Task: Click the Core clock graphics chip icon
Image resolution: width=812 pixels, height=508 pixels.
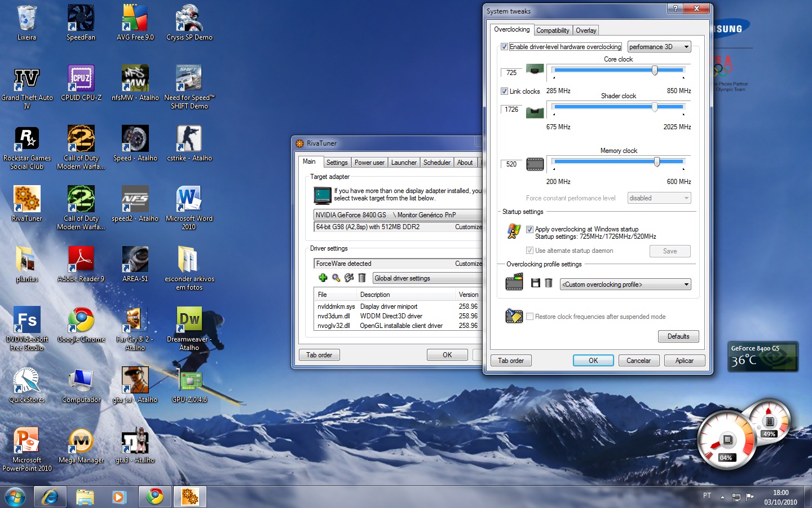Action: pyautogui.click(x=535, y=69)
